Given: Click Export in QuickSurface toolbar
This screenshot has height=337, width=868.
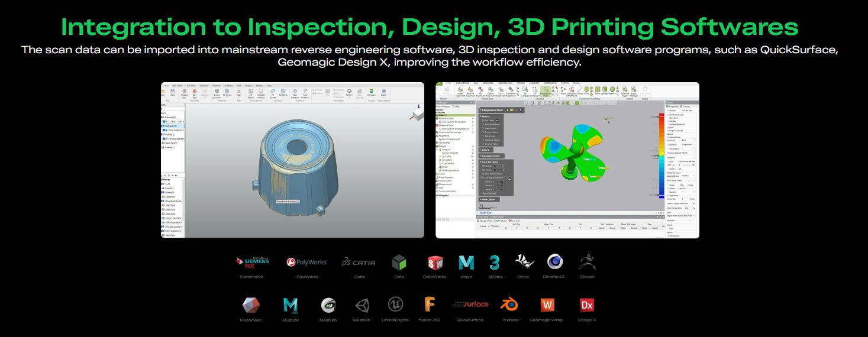Looking at the screenshot, I should [383, 93].
